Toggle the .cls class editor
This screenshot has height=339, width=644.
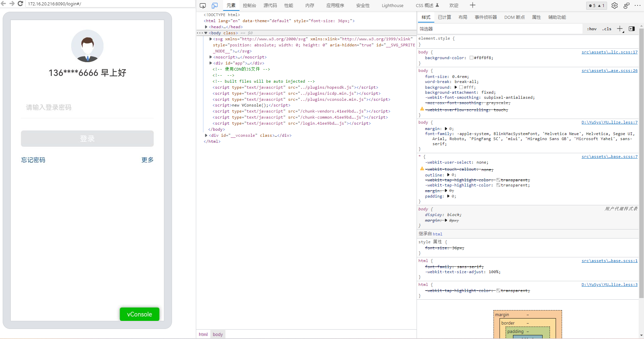click(x=607, y=29)
